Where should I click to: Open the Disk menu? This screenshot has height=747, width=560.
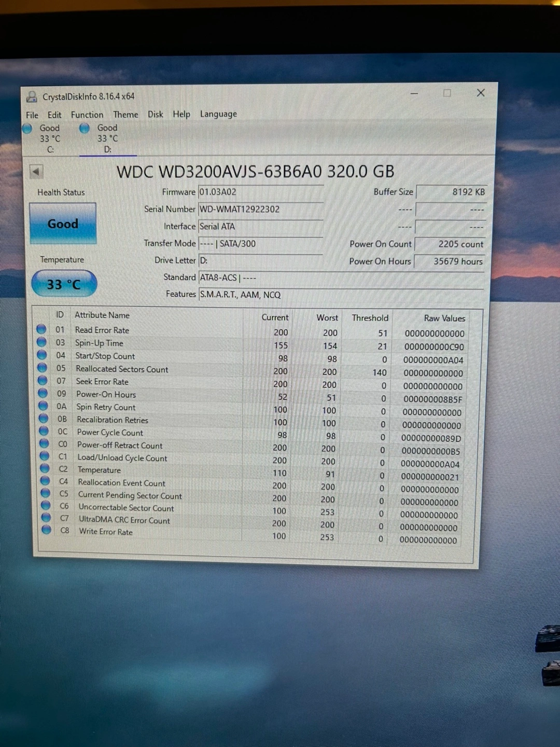156,114
